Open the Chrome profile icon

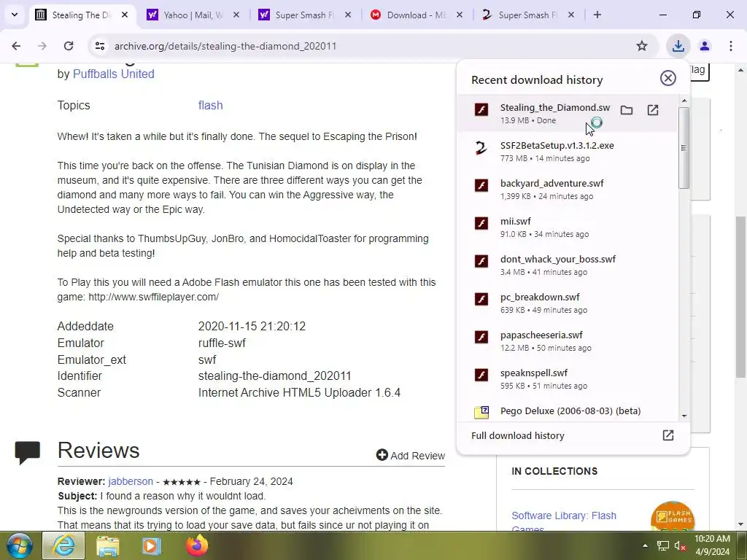pos(705,46)
